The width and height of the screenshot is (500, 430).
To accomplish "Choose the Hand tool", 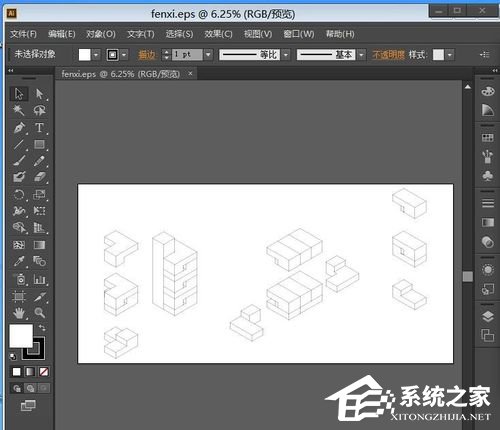I will coord(19,313).
